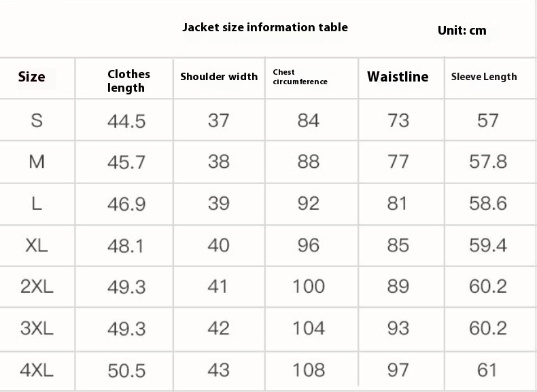
Task: Click the 'Size' column header
Action: [31, 77]
